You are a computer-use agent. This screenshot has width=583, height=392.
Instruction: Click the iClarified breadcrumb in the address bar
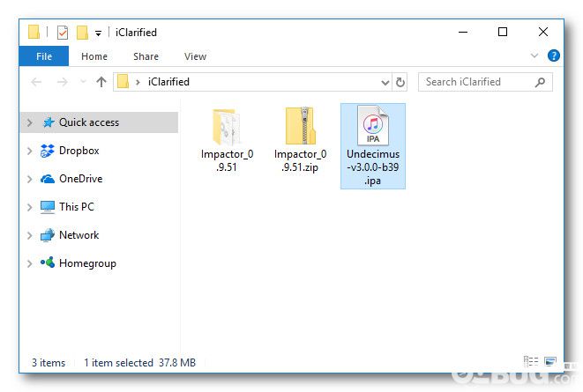[x=168, y=82]
